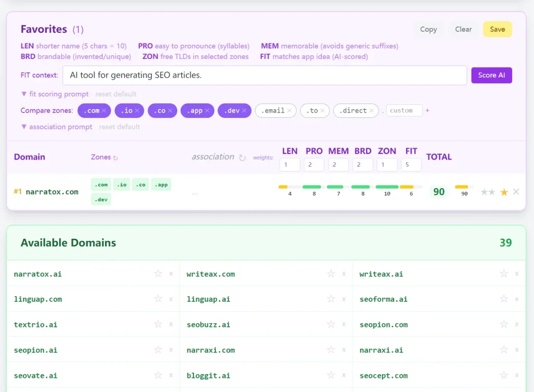Run Score AI on the FIT context
The image size is (534, 392).
coord(491,75)
